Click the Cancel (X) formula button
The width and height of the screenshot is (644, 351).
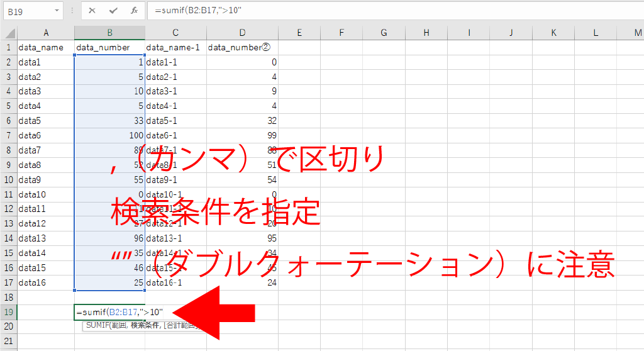point(92,11)
